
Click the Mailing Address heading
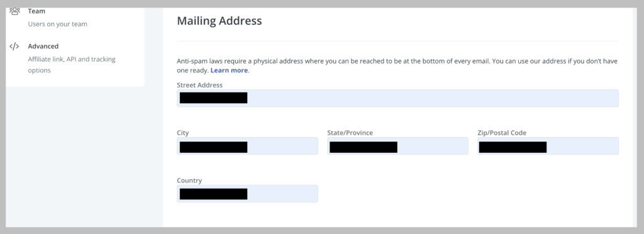(219, 21)
